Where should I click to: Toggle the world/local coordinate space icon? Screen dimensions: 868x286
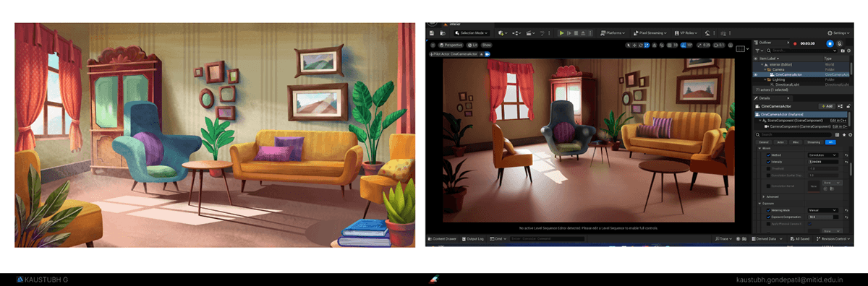point(655,45)
